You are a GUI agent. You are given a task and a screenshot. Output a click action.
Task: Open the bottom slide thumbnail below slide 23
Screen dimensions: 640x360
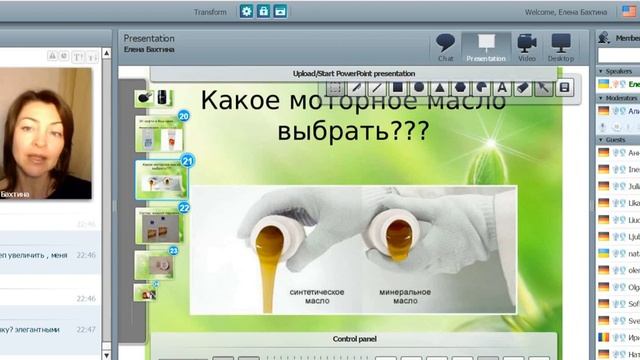pos(145,293)
